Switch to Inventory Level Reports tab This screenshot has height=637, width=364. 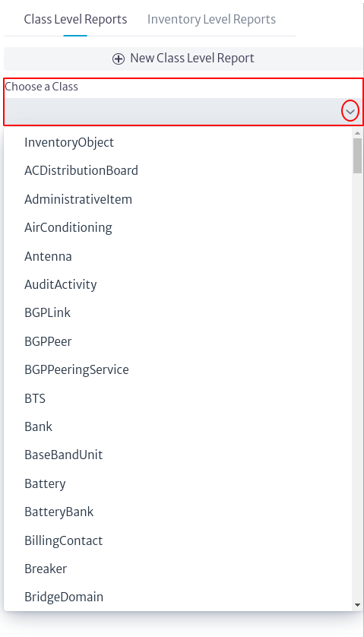pyautogui.click(x=211, y=19)
